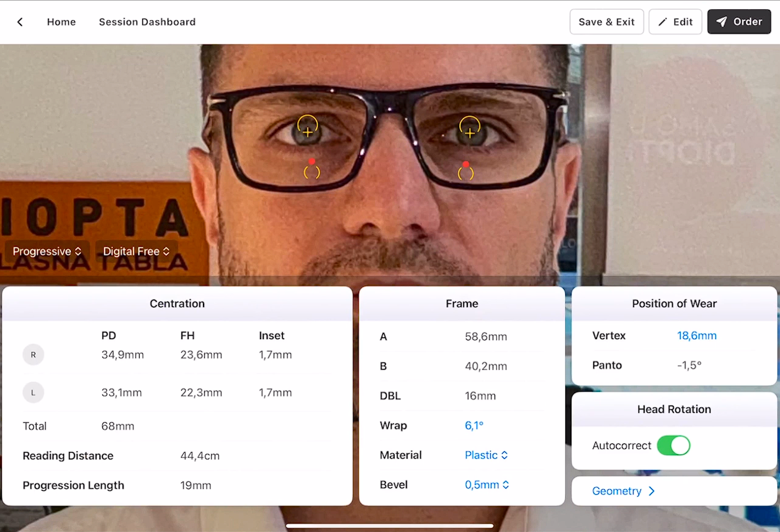The height and width of the screenshot is (532, 780).
Task: Click the right eye pupil crosshair marker
Action: coord(307,131)
